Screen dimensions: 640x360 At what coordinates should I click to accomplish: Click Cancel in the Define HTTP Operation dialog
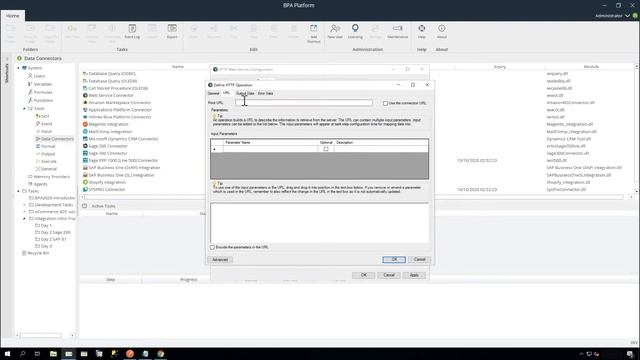(419, 260)
